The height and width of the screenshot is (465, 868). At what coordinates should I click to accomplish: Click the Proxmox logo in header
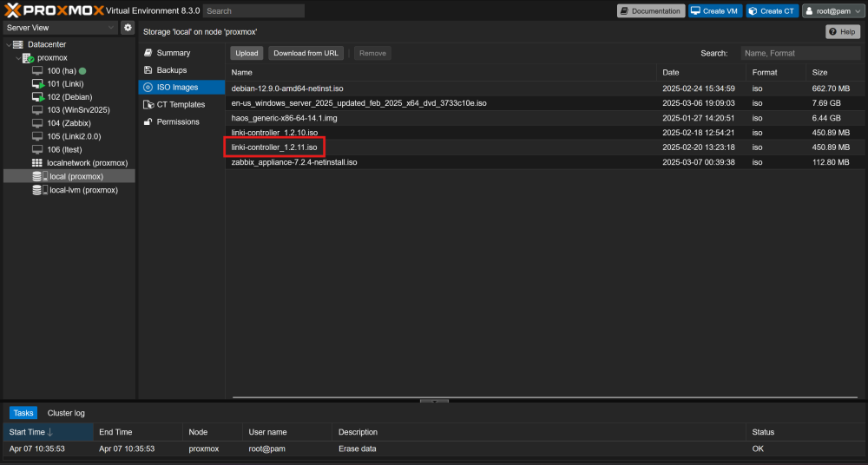(x=54, y=10)
